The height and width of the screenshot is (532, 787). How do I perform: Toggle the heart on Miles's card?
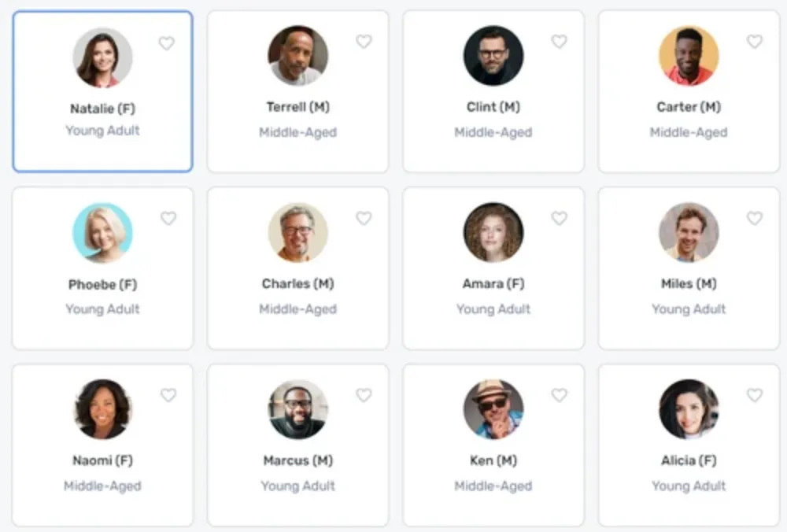click(x=755, y=218)
